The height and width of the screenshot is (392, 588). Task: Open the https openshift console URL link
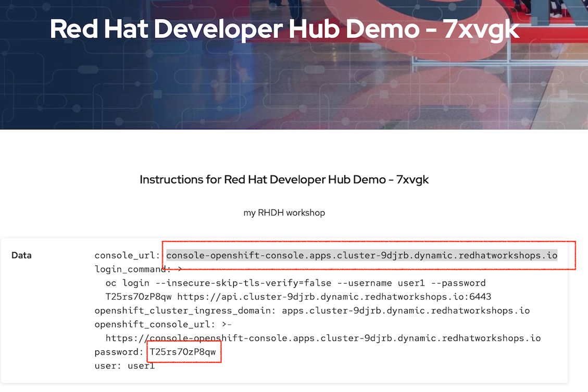(323, 338)
